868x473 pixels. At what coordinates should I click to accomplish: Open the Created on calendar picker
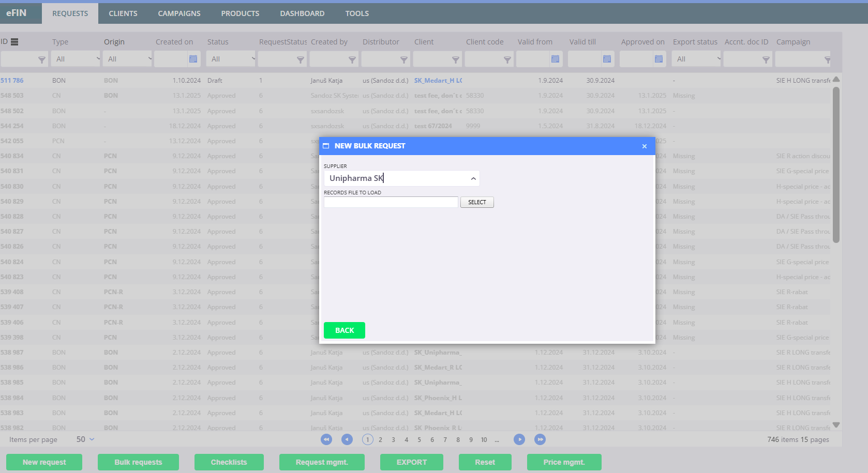click(193, 59)
